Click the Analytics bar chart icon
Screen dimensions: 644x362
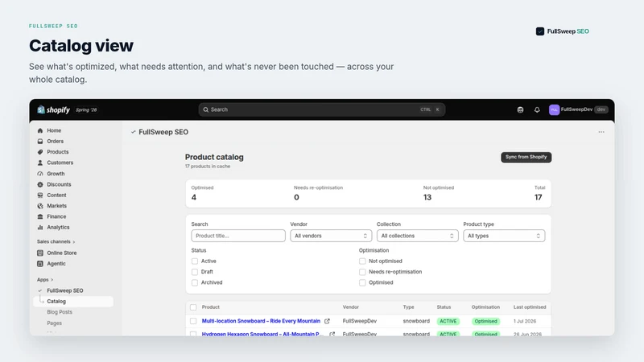coord(39,227)
